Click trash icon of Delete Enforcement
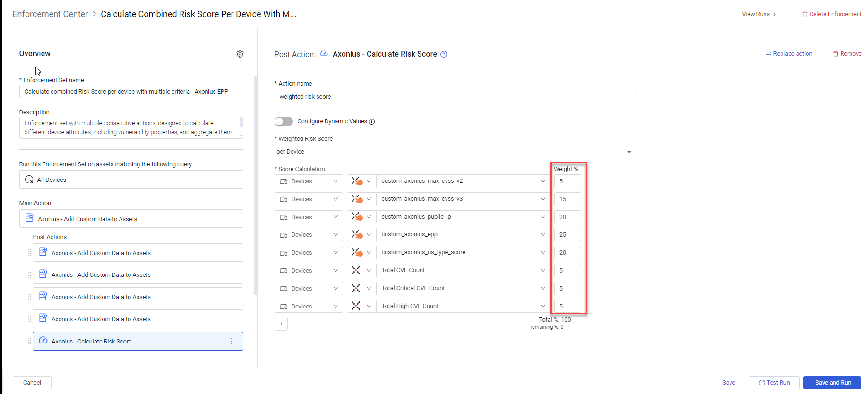868x394 pixels. pyautogui.click(x=805, y=15)
